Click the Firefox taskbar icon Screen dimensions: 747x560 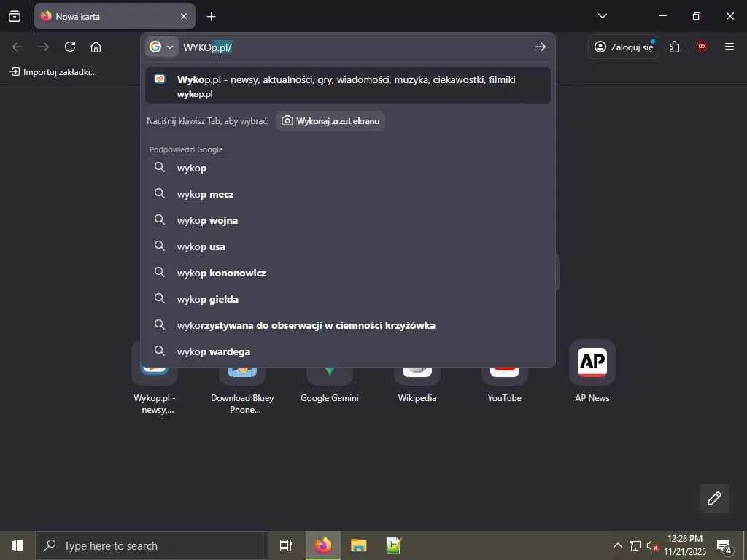(323, 545)
